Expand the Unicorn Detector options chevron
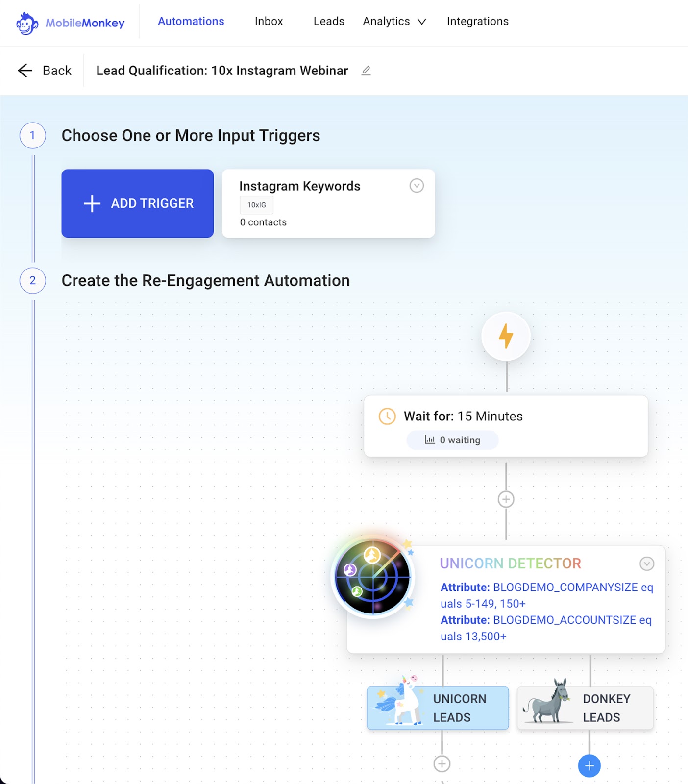Screen dimensions: 688x784 (647, 563)
